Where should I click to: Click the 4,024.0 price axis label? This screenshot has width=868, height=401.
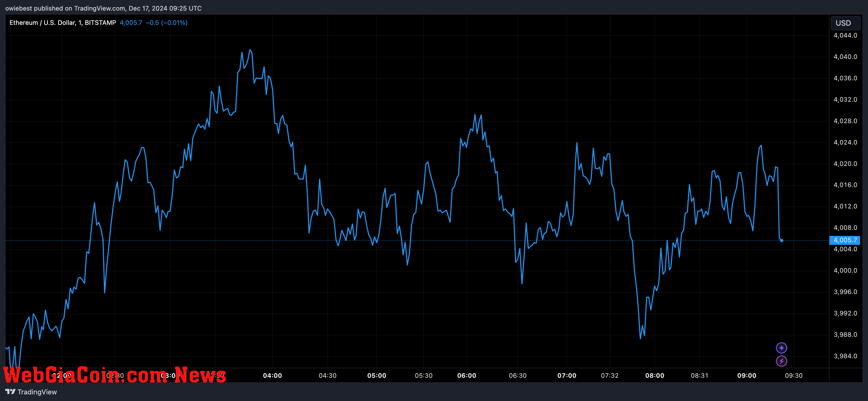coord(845,142)
